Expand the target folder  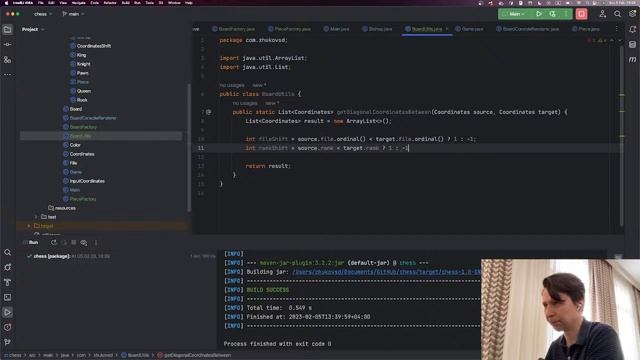29,226
